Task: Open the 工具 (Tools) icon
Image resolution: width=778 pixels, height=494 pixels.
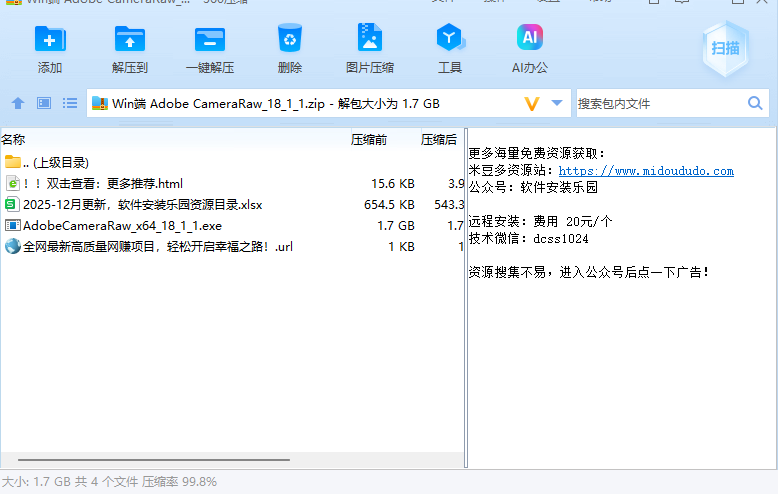Action: [450, 40]
